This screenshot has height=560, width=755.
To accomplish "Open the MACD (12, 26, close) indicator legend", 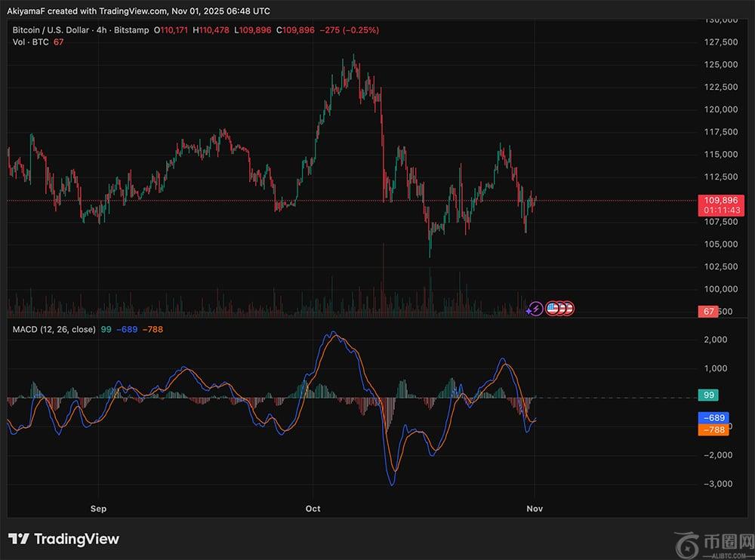I will (53, 330).
